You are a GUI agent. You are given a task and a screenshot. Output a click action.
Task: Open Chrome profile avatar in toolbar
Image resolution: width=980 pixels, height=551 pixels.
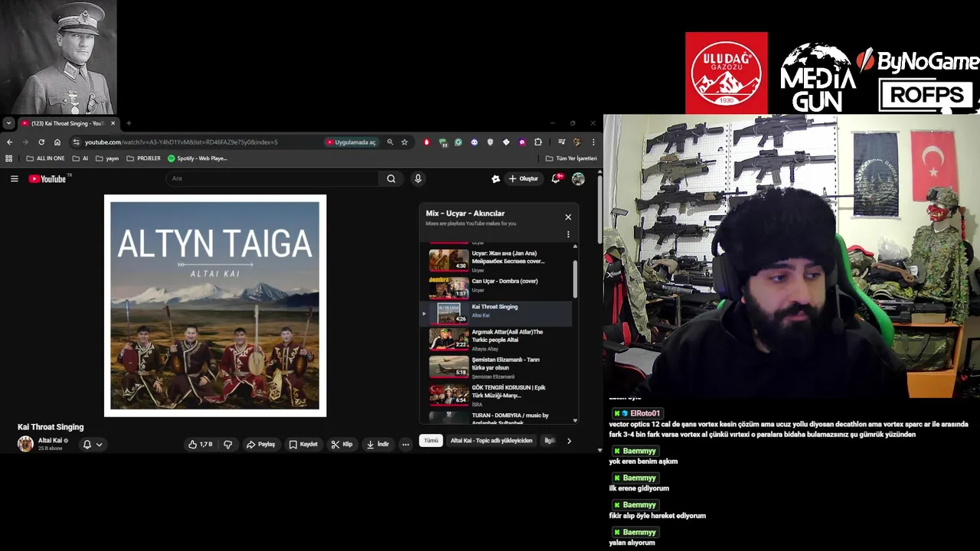[x=577, y=142]
